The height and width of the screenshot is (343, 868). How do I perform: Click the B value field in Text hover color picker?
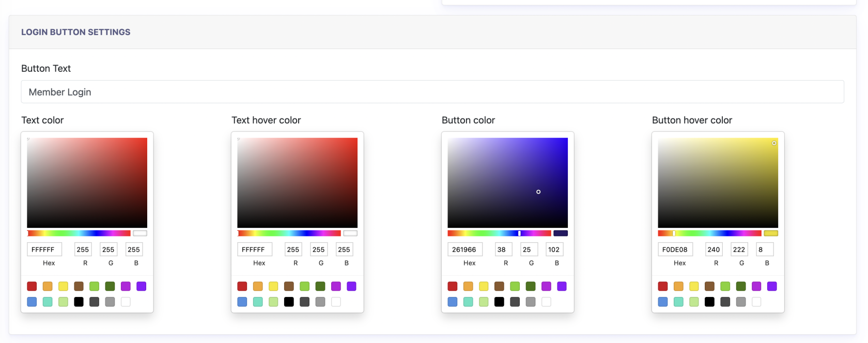[344, 250]
